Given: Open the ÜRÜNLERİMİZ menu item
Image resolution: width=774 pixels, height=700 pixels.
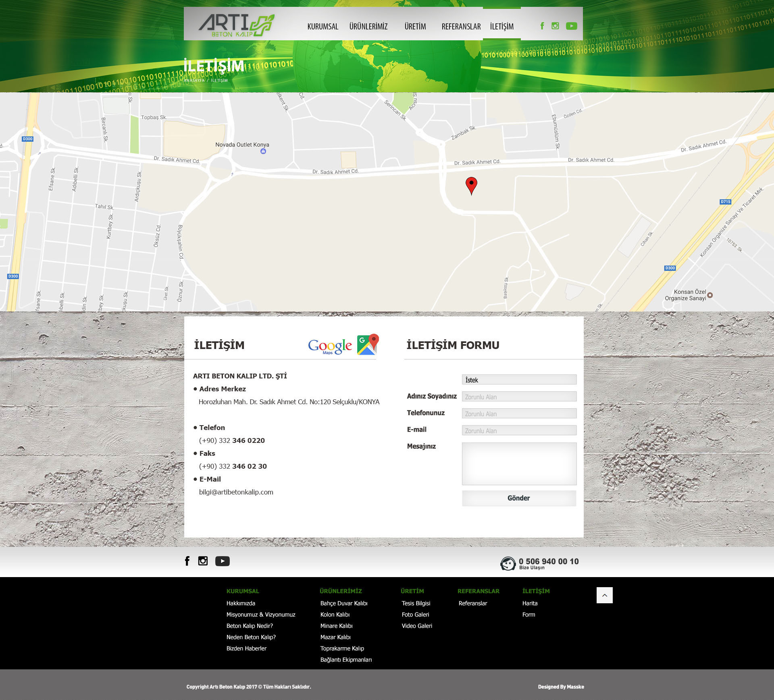Looking at the screenshot, I should click(x=368, y=27).
